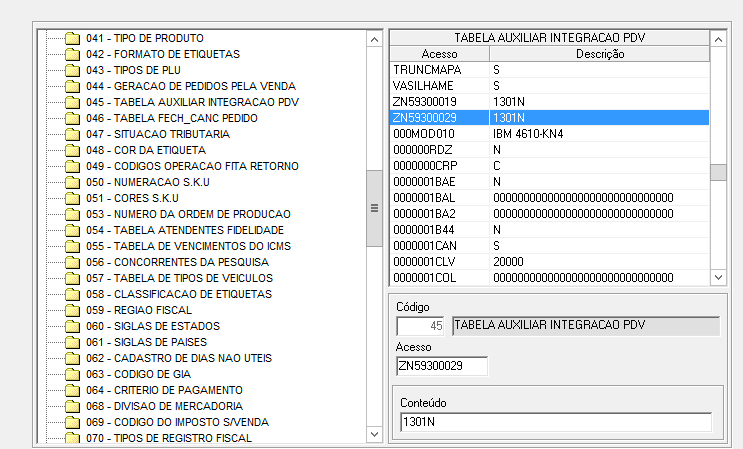Click folder icon for 047 - SITUACAO TRIBUTARIA
This screenshot has height=449, width=743.
coord(72,135)
